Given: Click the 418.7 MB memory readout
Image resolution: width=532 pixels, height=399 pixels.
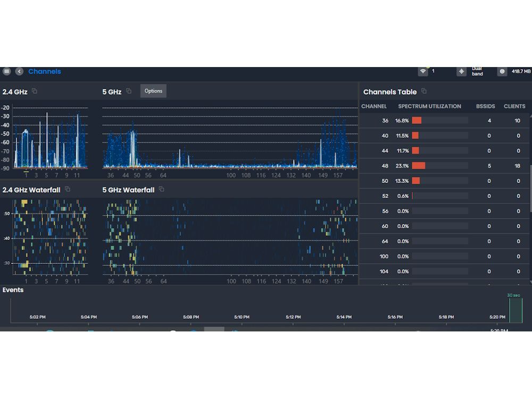Looking at the screenshot, I should [521, 71].
